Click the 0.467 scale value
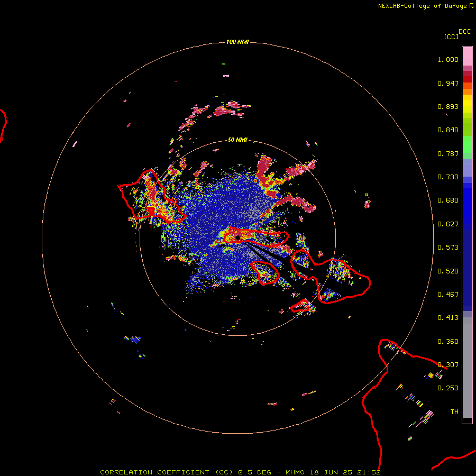The height and width of the screenshot is (476, 476). click(x=448, y=295)
